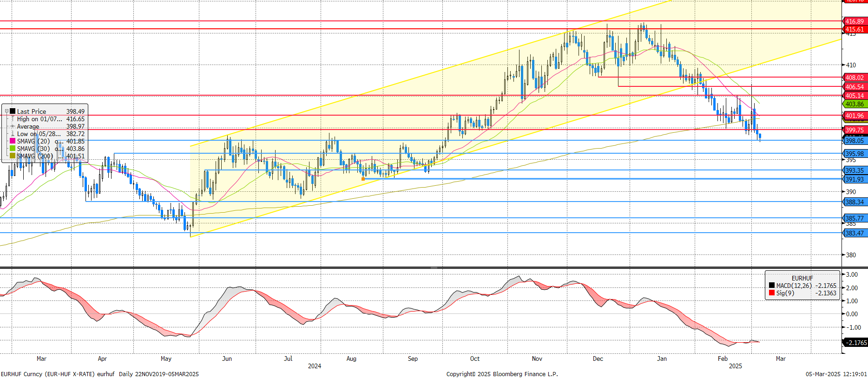The image size is (868, 378).
Task: Select the 395.98 blue support level tag
Action: [855, 154]
